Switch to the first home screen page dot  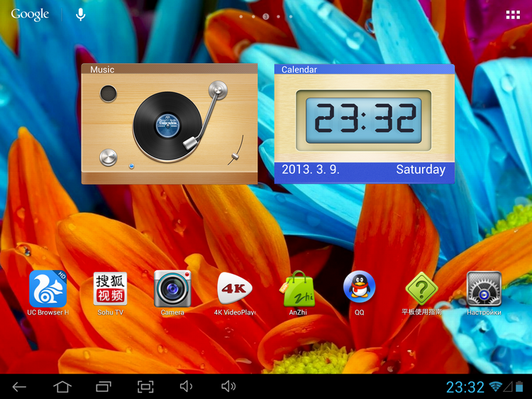(x=241, y=16)
